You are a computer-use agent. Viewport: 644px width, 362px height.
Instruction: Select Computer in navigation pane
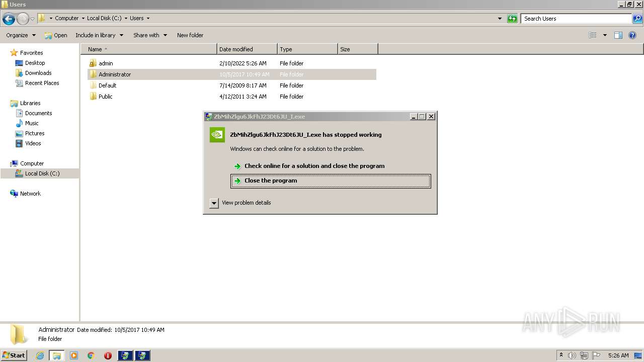pyautogui.click(x=32, y=163)
